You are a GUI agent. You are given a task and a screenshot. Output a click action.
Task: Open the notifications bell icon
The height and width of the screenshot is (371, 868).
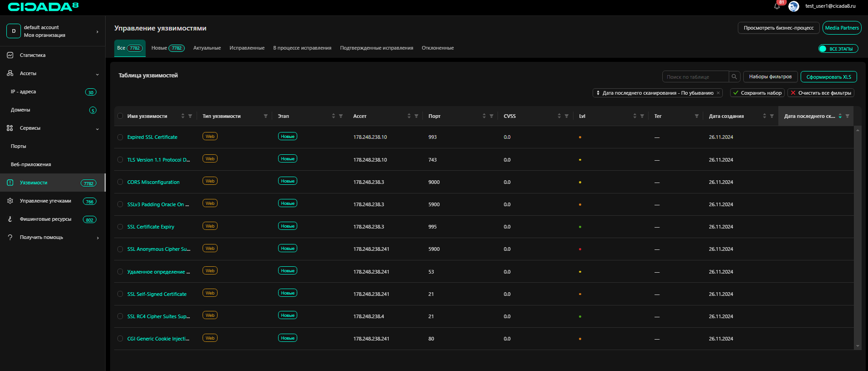click(x=777, y=6)
